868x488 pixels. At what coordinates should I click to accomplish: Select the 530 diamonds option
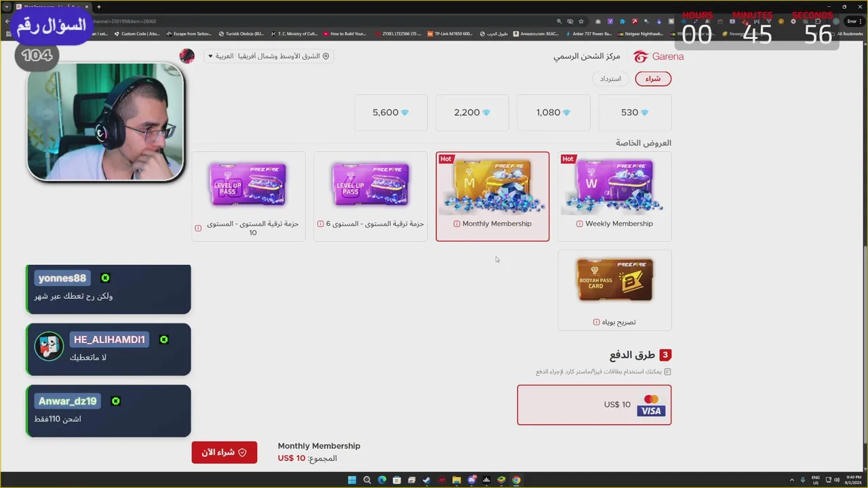pos(635,113)
